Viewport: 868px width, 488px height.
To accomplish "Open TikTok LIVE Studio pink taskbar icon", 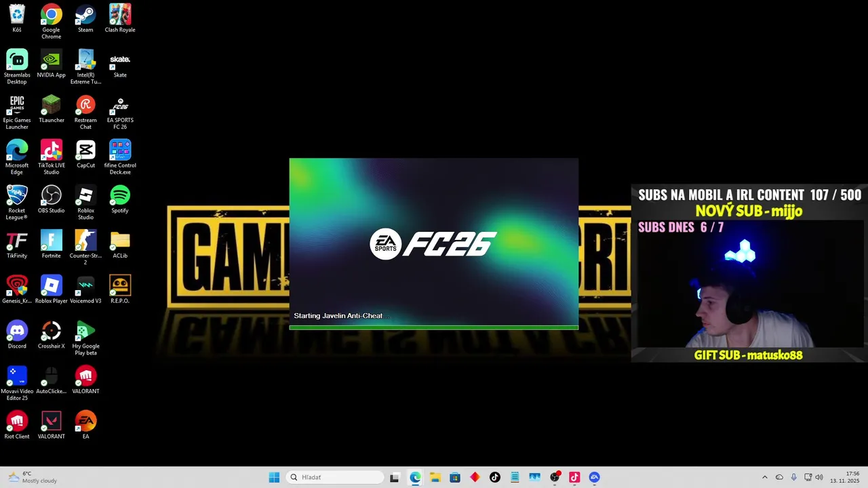I will (x=574, y=477).
